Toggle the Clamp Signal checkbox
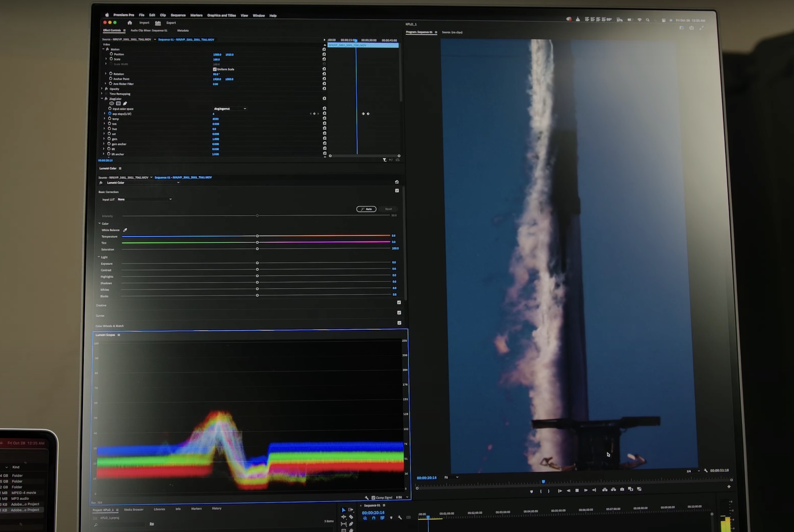The width and height of the screenshot is (794, 532). 373,497
